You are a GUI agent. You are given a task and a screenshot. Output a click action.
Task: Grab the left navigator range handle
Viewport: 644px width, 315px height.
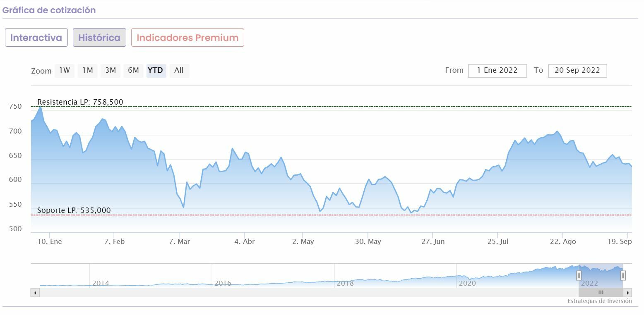pyautogui.click(x=579, y=275)
